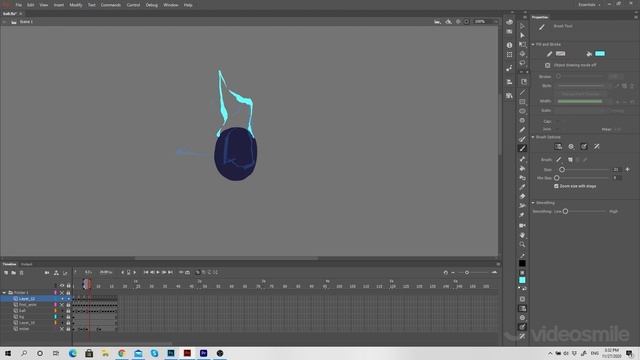Image resolution: width=640 pixels, height=360 pixels.
Task: Click the fill color cyan swatch in Properties
Action: [x=600, y=53]
